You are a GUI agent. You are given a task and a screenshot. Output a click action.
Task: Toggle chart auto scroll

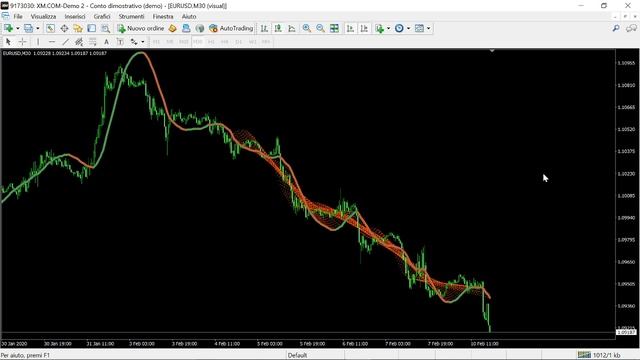click(x=350, y=28)
